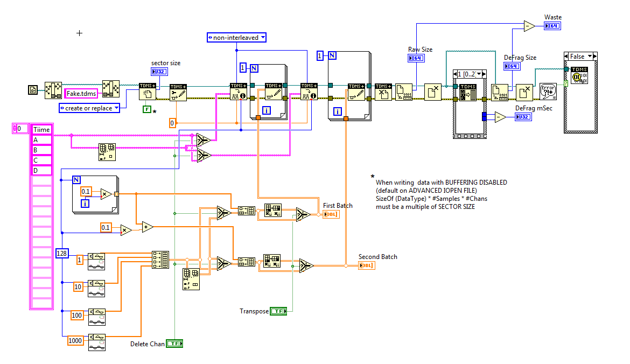Click the First Batch DBL indicator terminal

coord(331,214)
